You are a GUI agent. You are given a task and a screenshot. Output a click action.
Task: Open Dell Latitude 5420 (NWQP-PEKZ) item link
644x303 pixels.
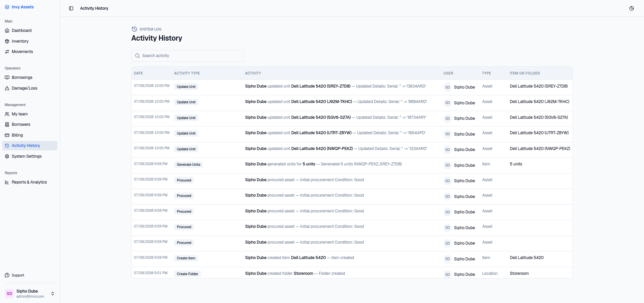540,149
